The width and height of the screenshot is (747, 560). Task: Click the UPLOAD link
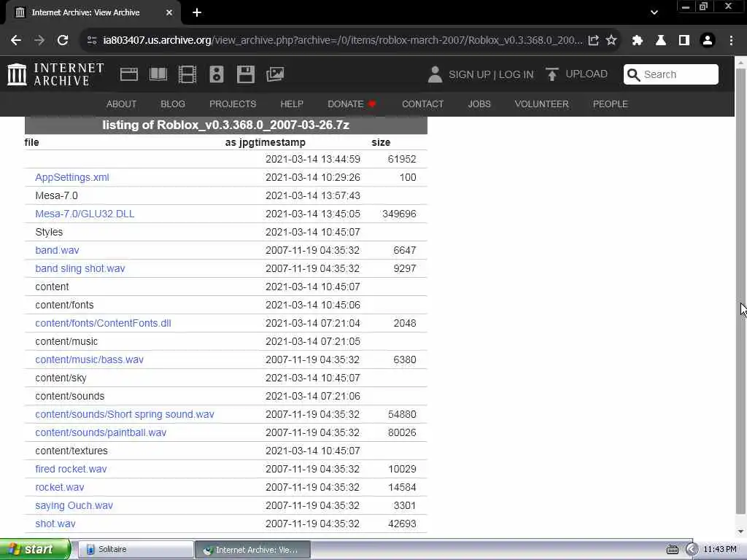pyautogui.click(x=586, y=74)
